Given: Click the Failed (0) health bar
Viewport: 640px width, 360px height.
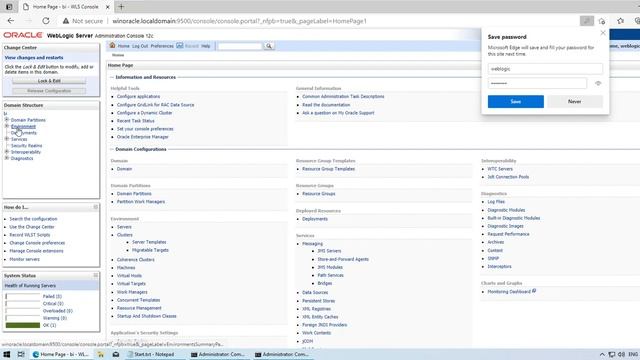Looking at the screenshot, I should [23, 296].
